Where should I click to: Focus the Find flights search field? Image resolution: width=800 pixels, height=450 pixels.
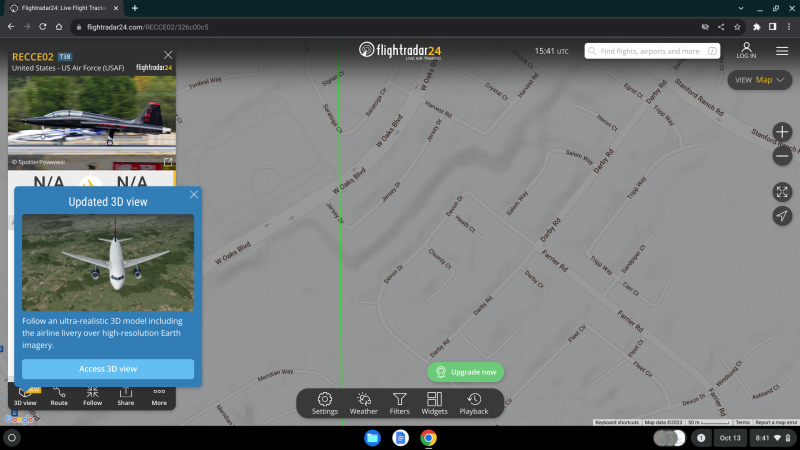(x=652, y=51)
